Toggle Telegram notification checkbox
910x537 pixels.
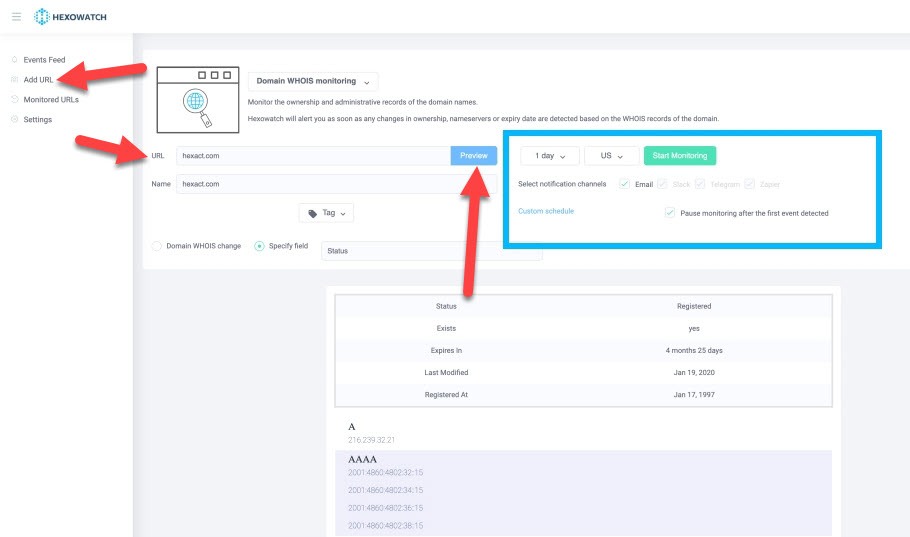tap(700, 184)
